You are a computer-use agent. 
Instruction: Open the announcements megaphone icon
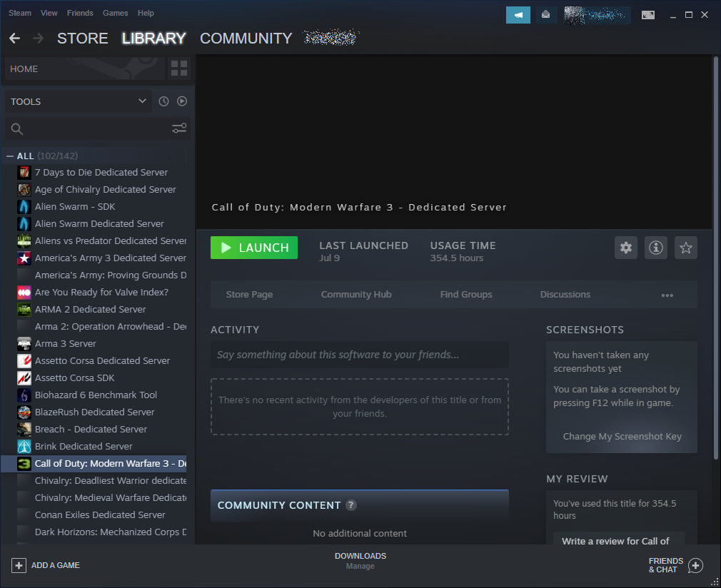click(x=518, y=15)
